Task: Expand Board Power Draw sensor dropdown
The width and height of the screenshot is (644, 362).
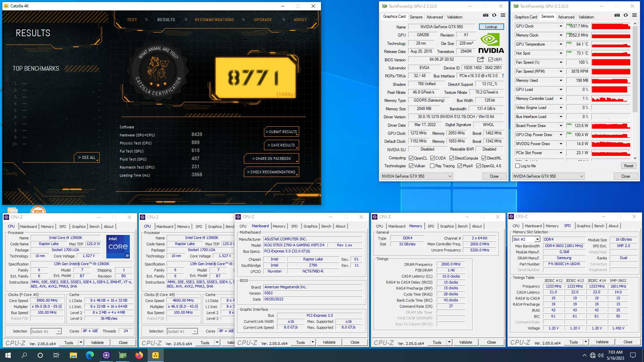Action: click(x=560, y=126)
